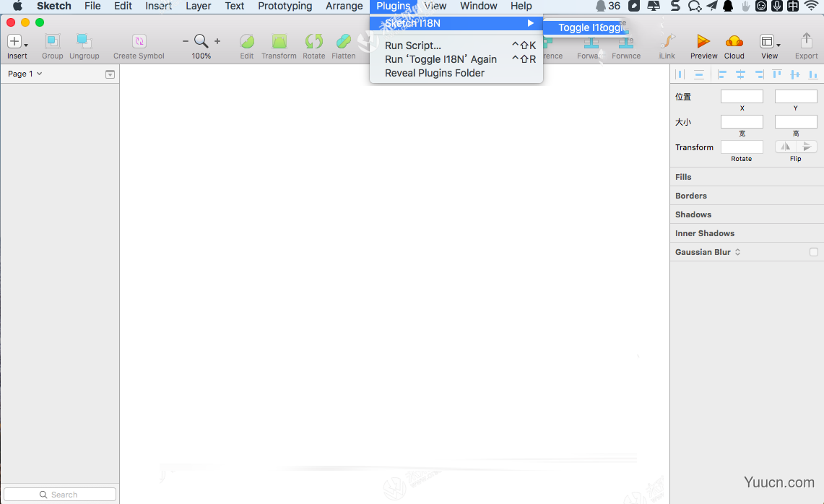Click the X position field
The height and width of the screenshot is (504, 824).
742,96
